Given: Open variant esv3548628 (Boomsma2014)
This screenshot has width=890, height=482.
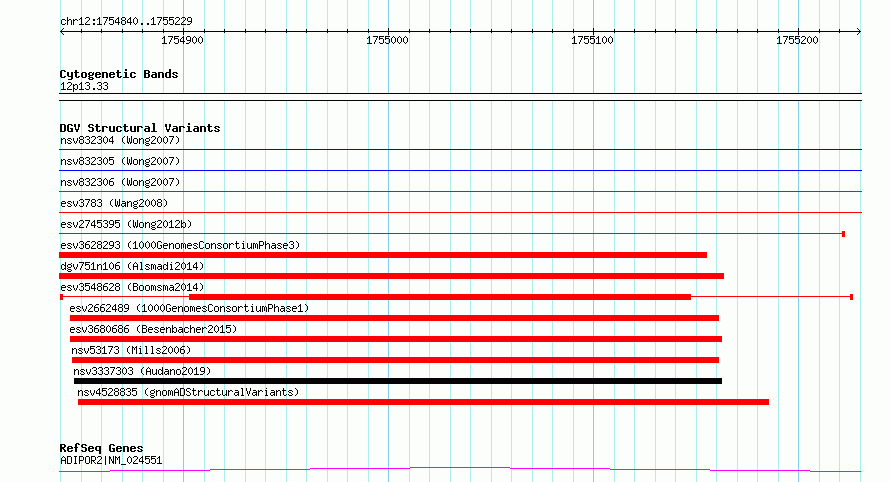Looking at the screenshot, I should (x=132, y=287).
